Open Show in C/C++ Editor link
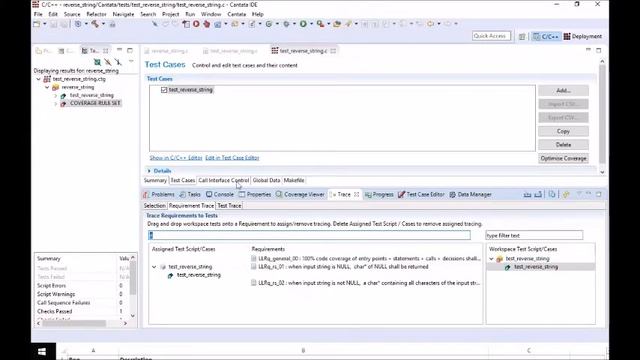 click(176, 158)
